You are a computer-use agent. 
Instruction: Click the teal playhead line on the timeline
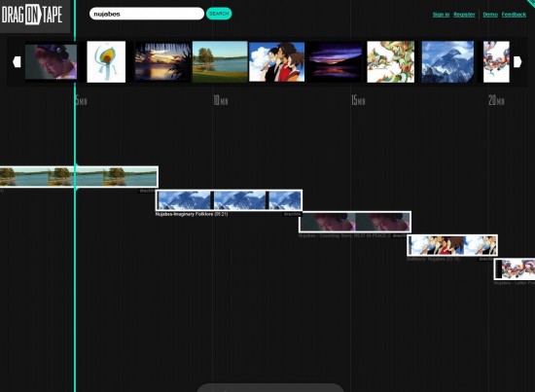[x=75, y=239]
